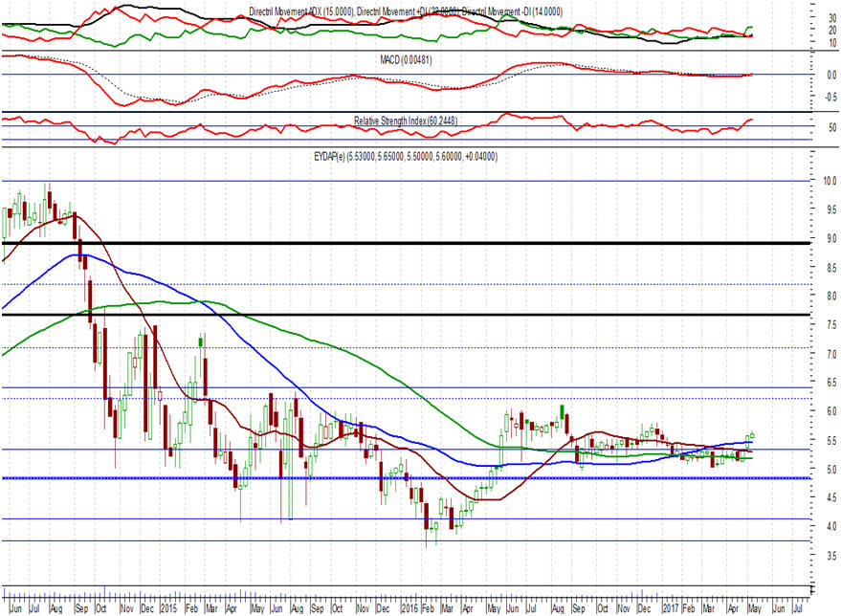Click the 9.5 price axis label
The image size is (841, 616).
coord(831,209)
